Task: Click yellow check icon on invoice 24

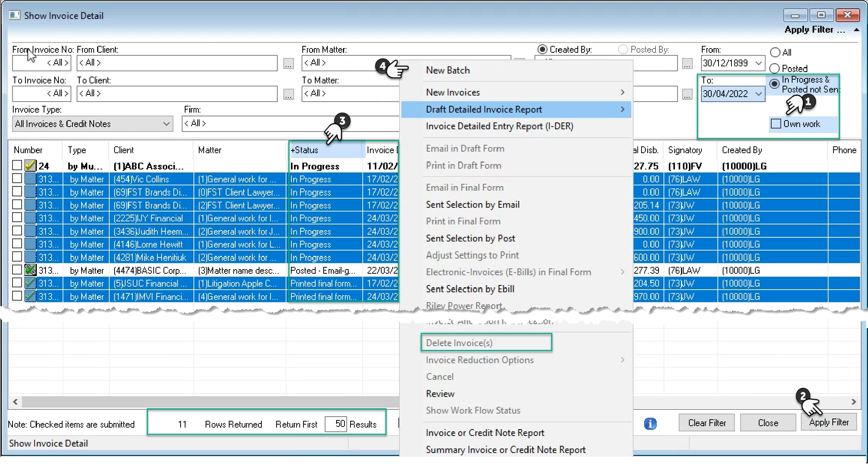Action: point(30,166)
